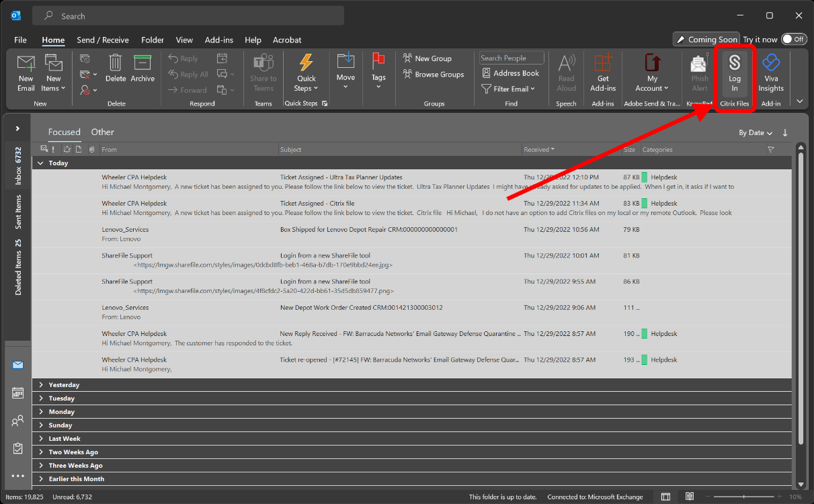The width and height of the screenshot is (814, 504).
Task: Archive the selected message
Action: point(143,69)
